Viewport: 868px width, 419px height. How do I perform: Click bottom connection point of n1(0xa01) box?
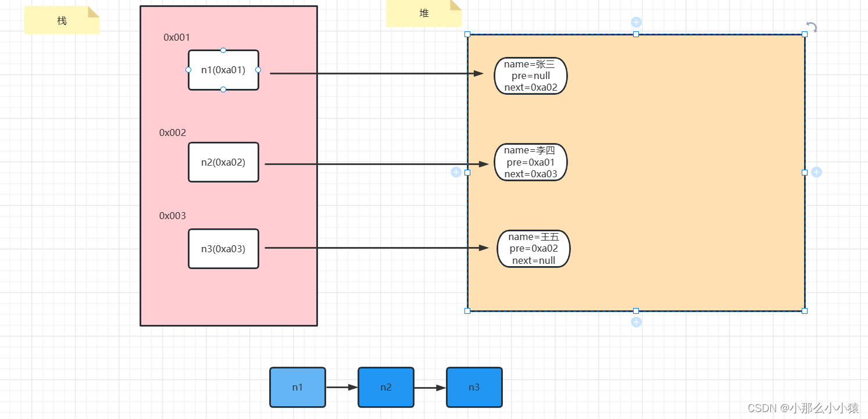pyautogui.click(x=223, y=89)
